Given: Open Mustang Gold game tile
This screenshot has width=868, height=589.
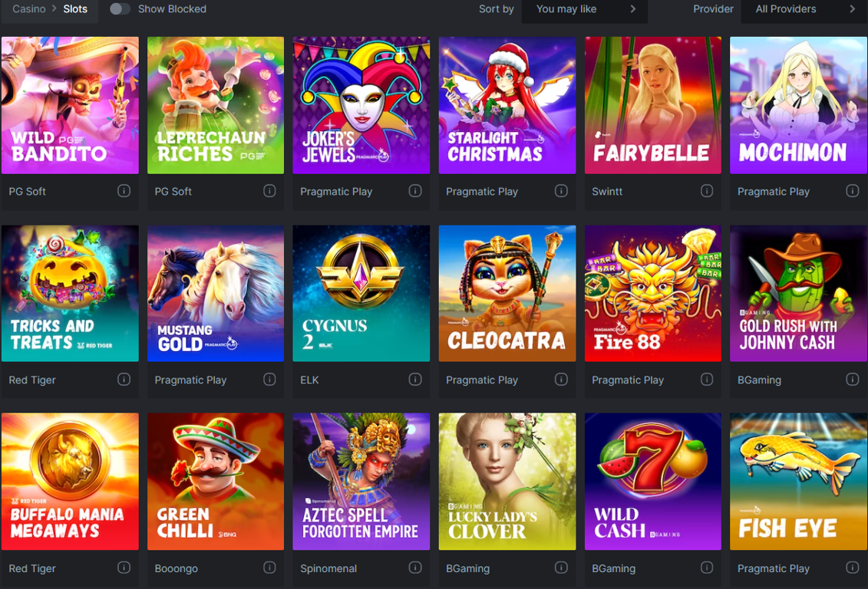Looking at the screenshot, I should [216, 293].
